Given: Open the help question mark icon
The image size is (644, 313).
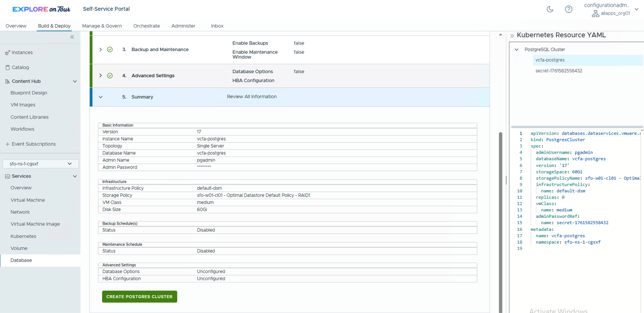Looking at the screenshot, I should click(568, 9).
